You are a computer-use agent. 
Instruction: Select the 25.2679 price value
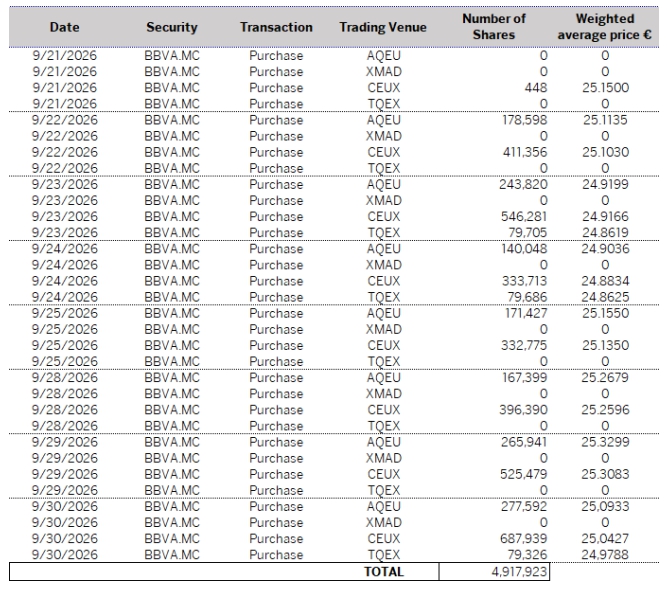coord(605,378)
